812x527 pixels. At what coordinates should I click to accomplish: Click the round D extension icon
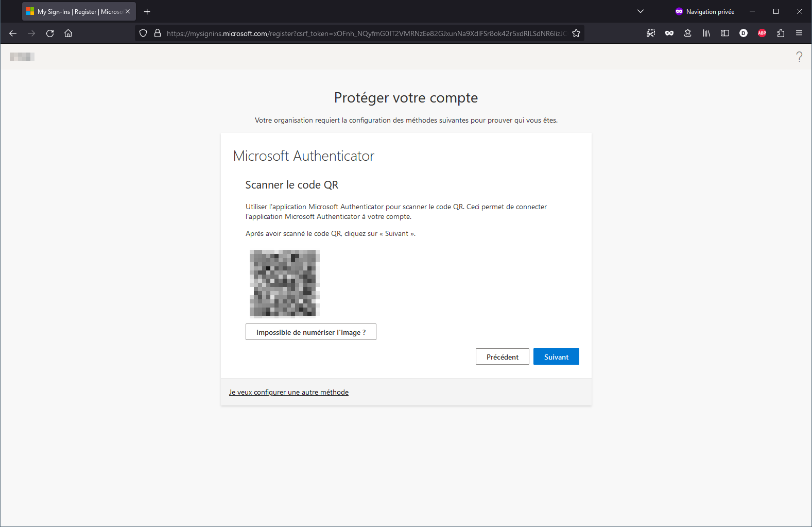coord(744,33)
